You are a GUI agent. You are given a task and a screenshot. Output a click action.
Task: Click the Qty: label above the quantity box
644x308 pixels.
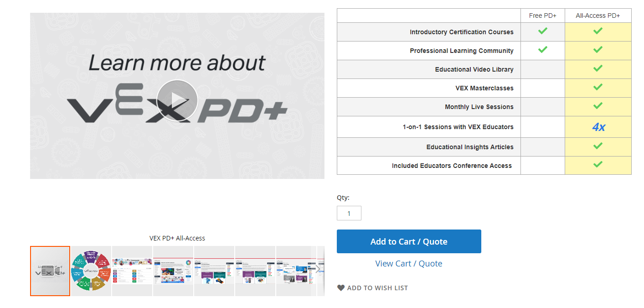pos(343,198)
